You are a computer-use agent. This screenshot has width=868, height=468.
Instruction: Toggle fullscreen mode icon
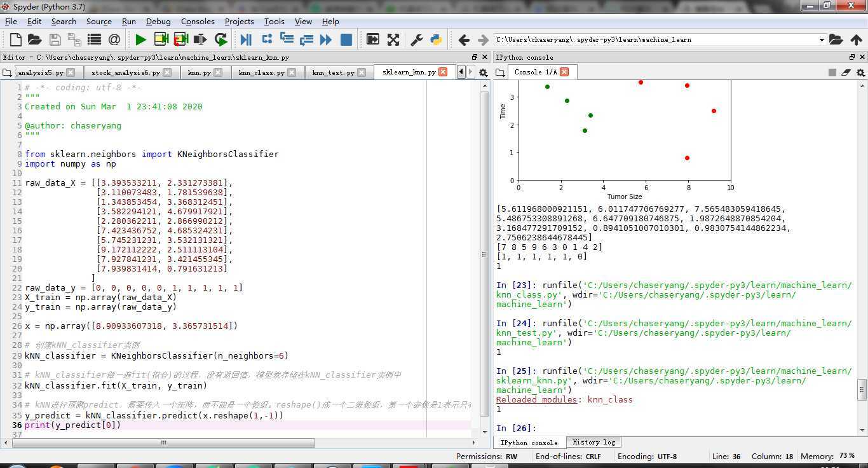(393, 39)
